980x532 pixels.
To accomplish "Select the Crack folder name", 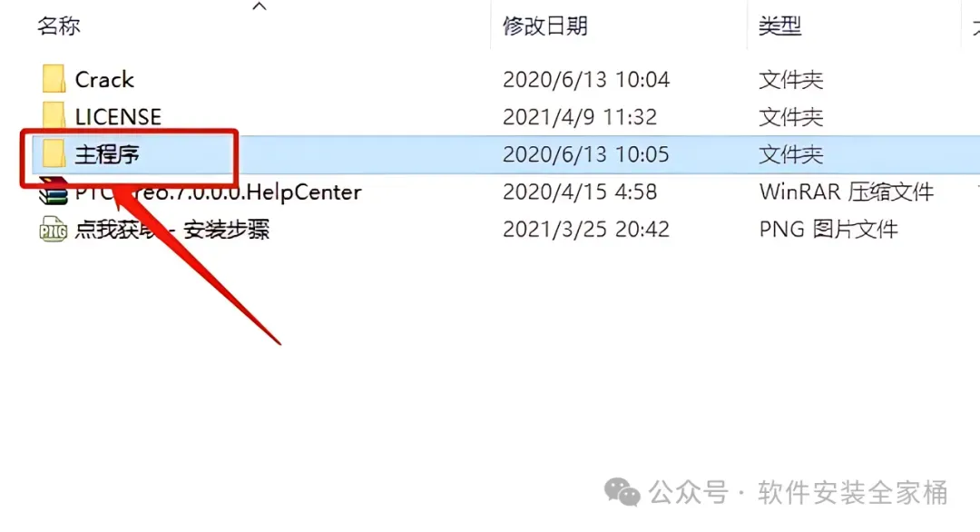I will [x=104, y=79].
